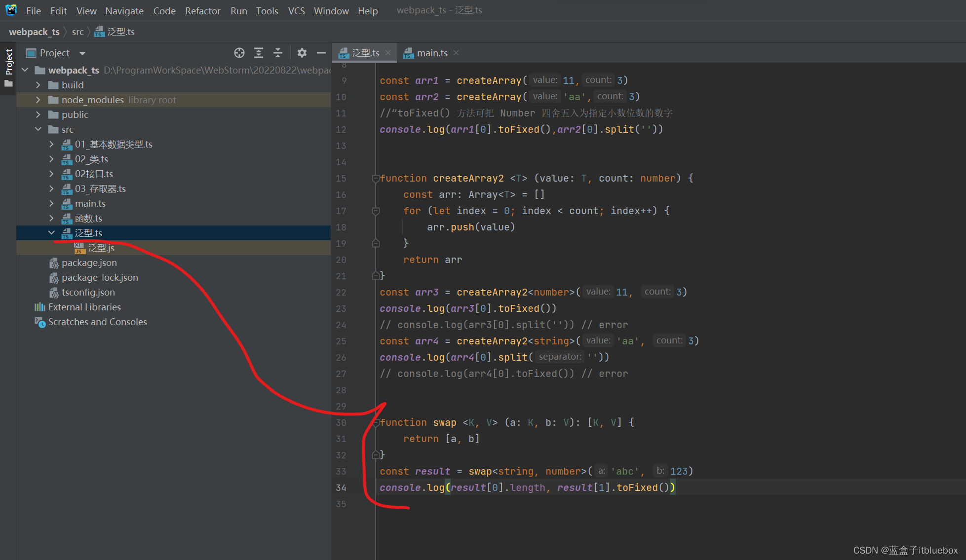
Task: Fold createArray2 function at line 15
Action: [376, 178]
